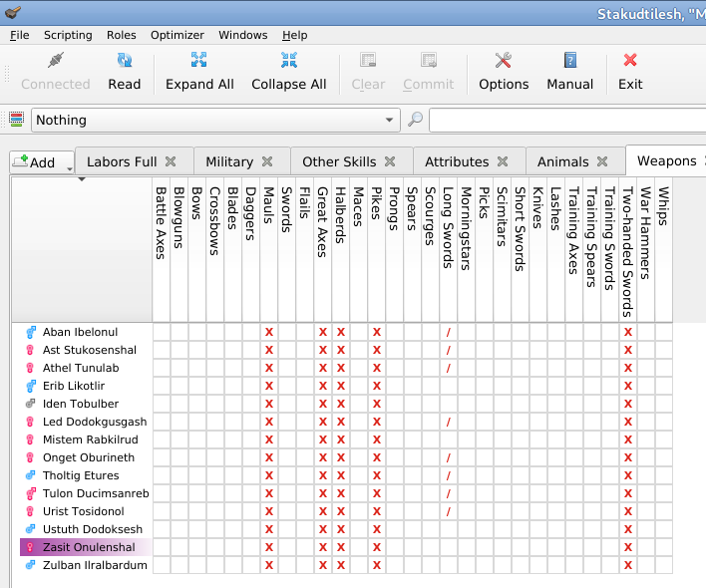The width and height of the screenshot is (706, 588).
Task: Open the Scripting menu
Action: [x=68, y=35]
